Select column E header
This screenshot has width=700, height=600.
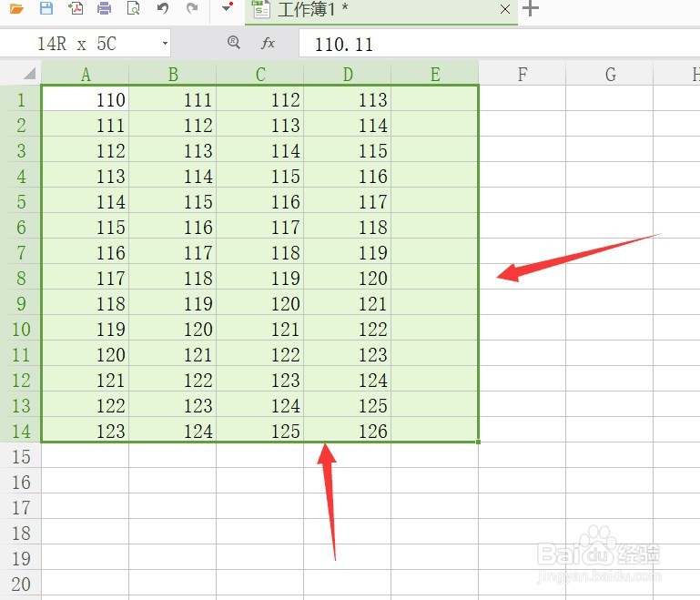(x=435, y=74)
